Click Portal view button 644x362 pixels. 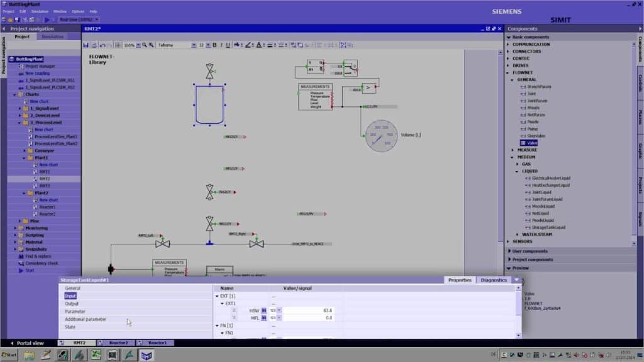(x=27, y=343)
